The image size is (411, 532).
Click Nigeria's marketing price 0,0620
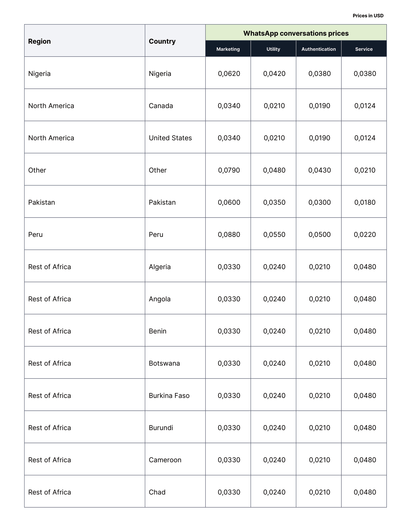click(229, 74)
